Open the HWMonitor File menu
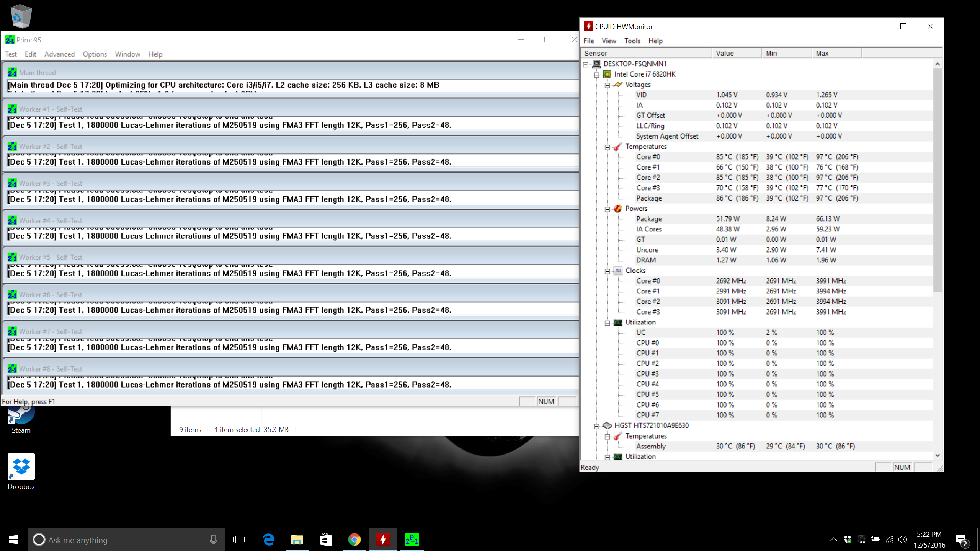The height and width of the screenshot is (551, 980). tap(588, 41)
